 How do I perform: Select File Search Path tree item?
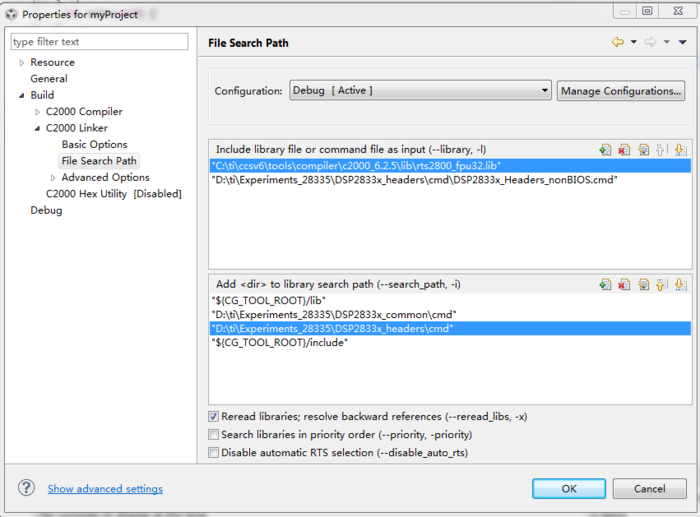[99, 161]
